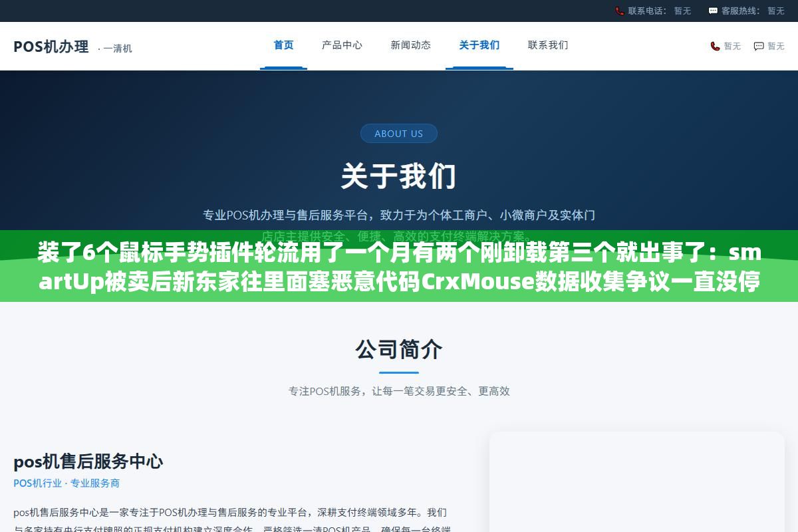Click the chat bubble icon in top bar

point(713,11)
